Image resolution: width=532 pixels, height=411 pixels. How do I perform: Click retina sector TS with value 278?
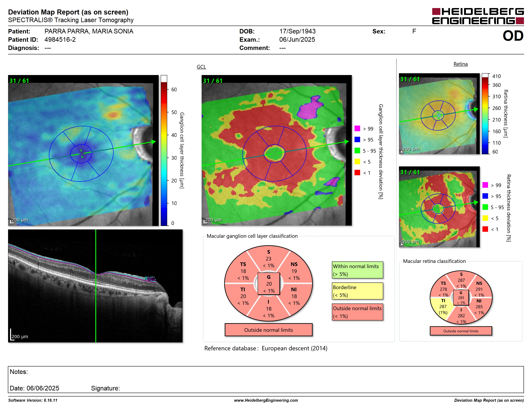point(443,289)
